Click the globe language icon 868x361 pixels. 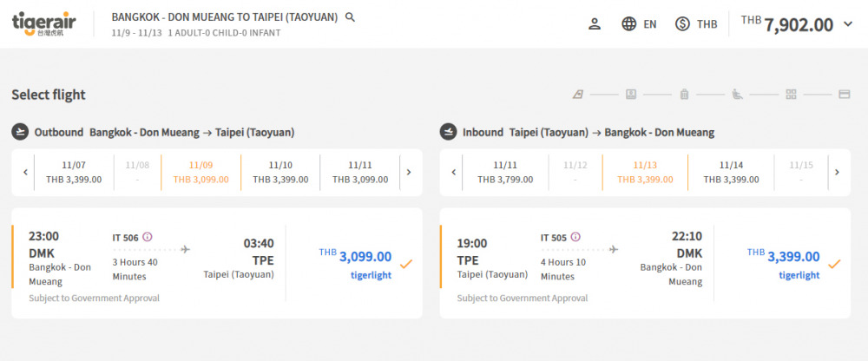click(629, 23)
